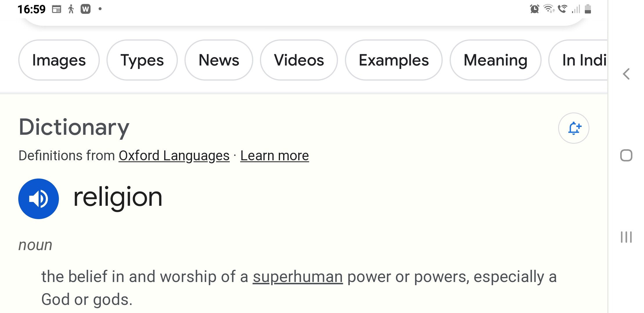Image resolution: width=644 pixels, height=313 pixels.
Task: Switch to the News filter chip
Action: [219, 60]
